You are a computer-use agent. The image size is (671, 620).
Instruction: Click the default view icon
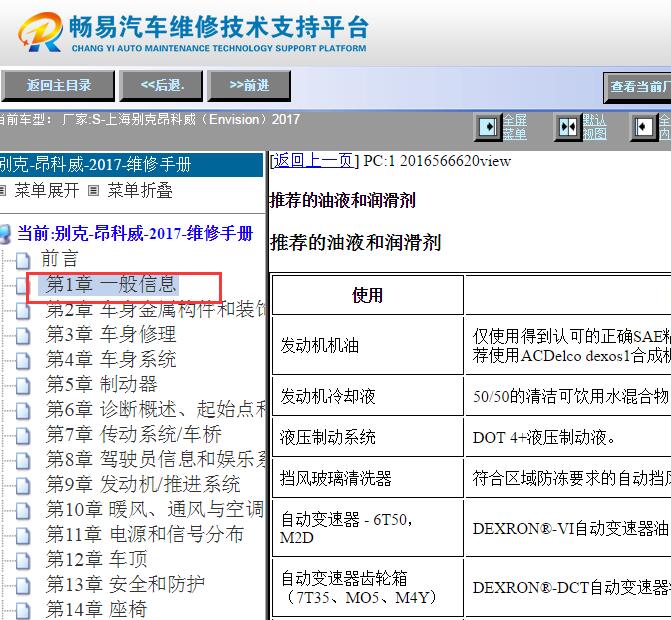pos(567,127)
